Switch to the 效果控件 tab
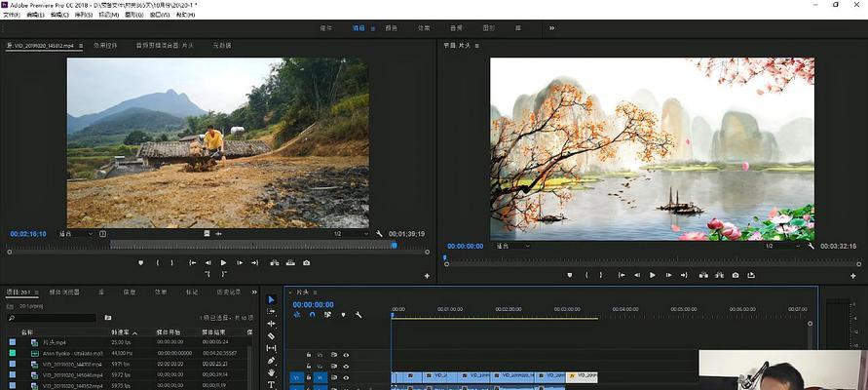The width and height of the screenshot is (868, 390). pyautogui.click(x=105, y=46)
